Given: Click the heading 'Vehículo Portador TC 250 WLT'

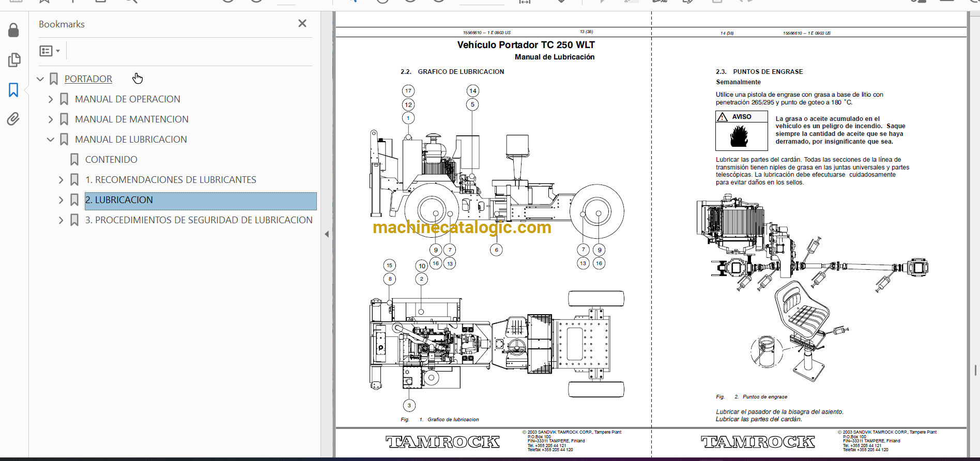Looking at the screenshot, I should click(x=526, y=45).
